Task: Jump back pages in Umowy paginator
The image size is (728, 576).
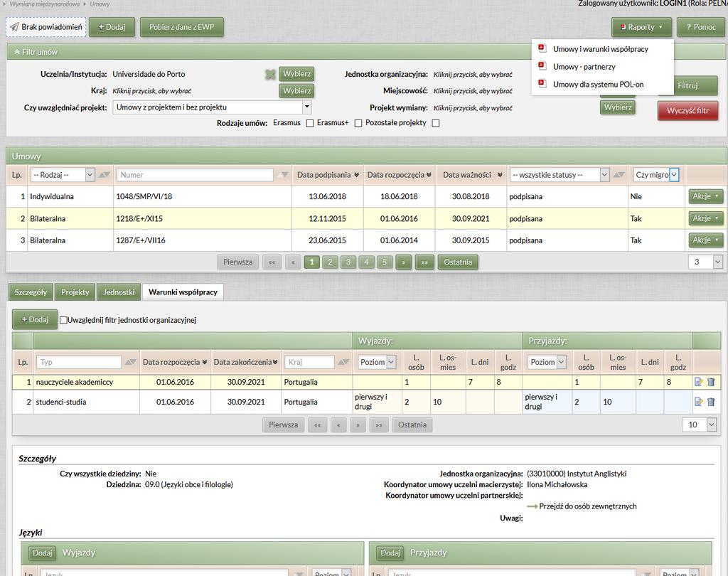Action: tap(272, 262)
